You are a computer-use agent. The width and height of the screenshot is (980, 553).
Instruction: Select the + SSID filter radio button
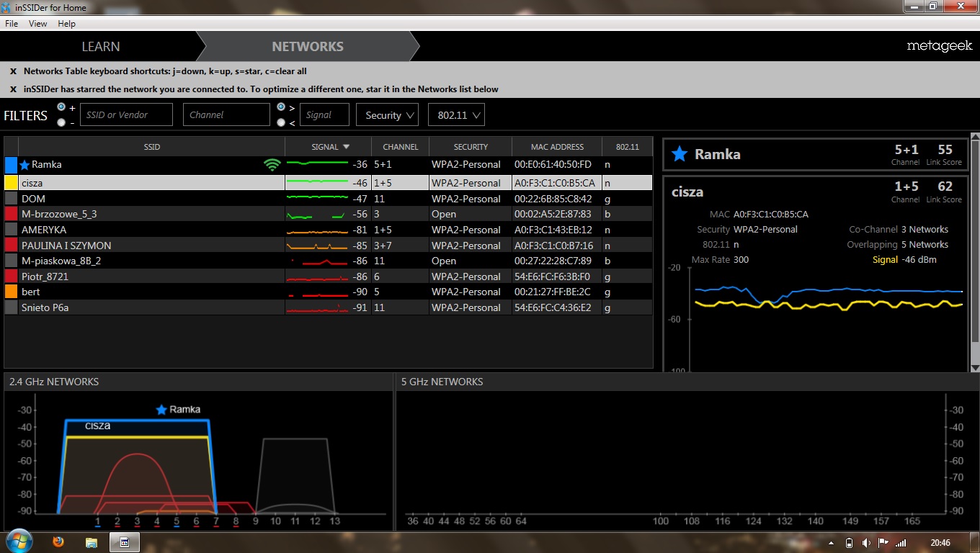(61, 107)
